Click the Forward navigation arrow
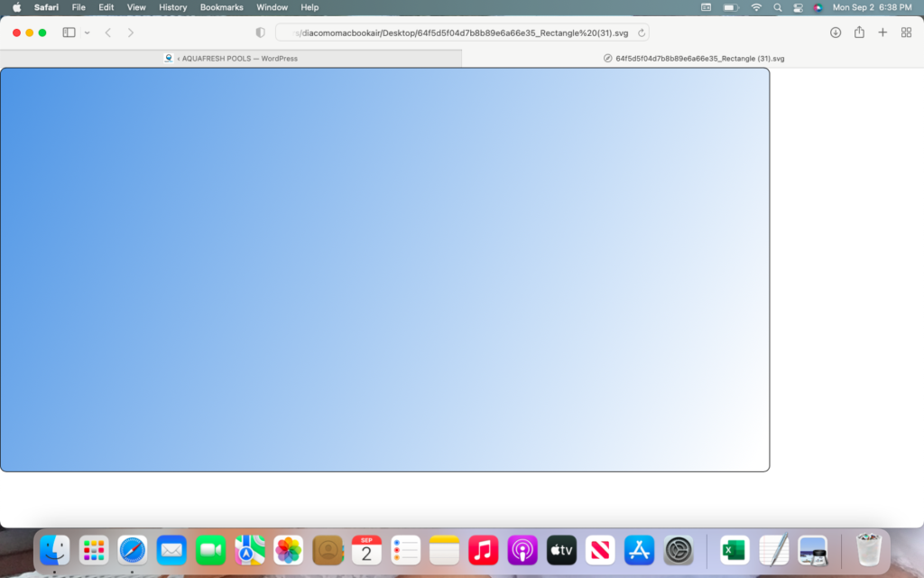 (x=131, y=33)
